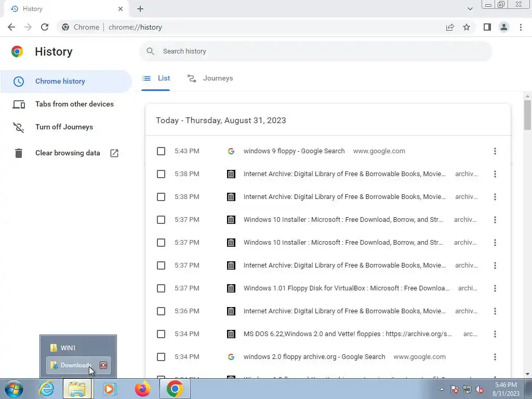Select checkbox for 5:36 PM Internet Archive entry

[161, 311]
